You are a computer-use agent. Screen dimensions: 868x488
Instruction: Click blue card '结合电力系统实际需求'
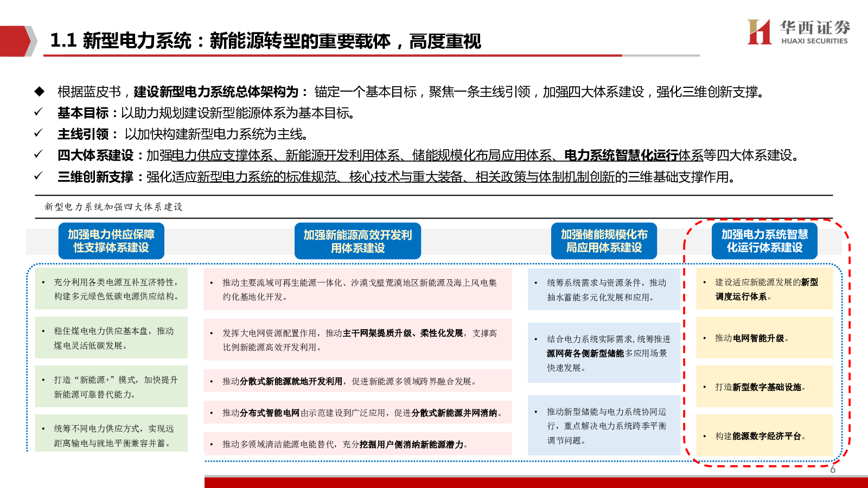(604, 352)
